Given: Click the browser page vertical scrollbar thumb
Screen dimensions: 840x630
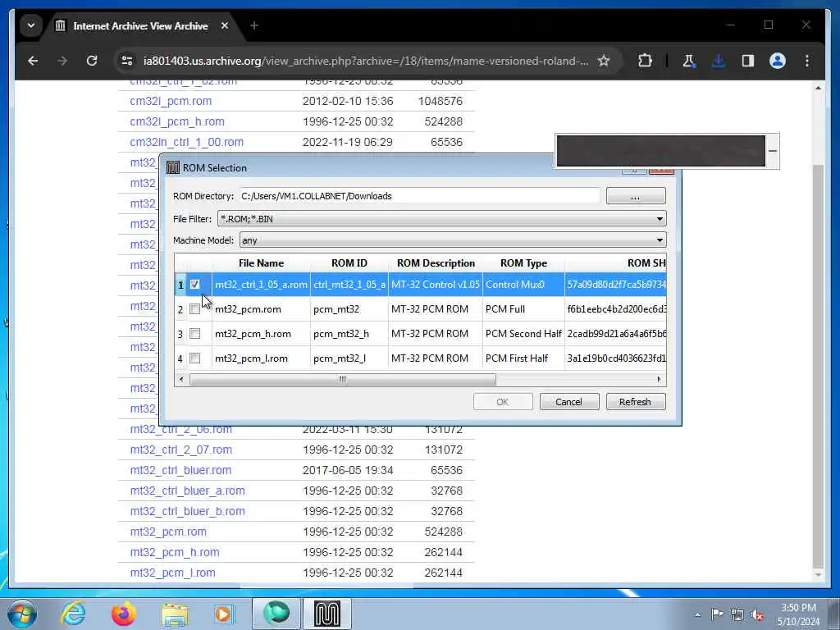Looking at the screenshot, I should click(818, 366).
